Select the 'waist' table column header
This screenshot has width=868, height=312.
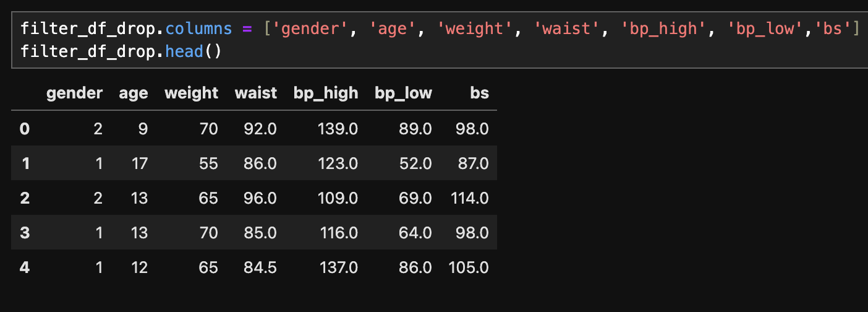click(x=256, y=93)
